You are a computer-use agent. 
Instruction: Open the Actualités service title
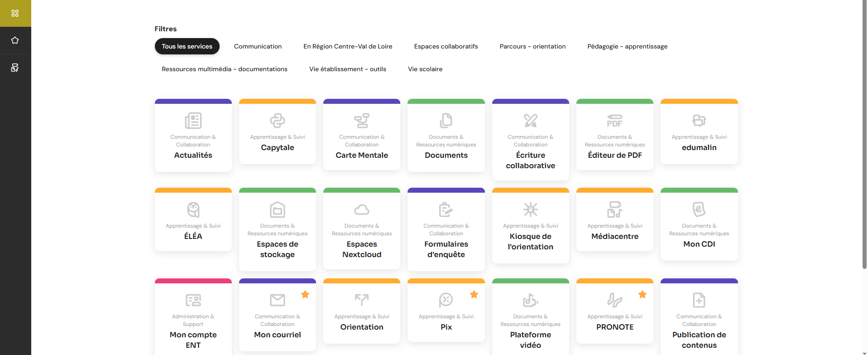tap(193, 155)
